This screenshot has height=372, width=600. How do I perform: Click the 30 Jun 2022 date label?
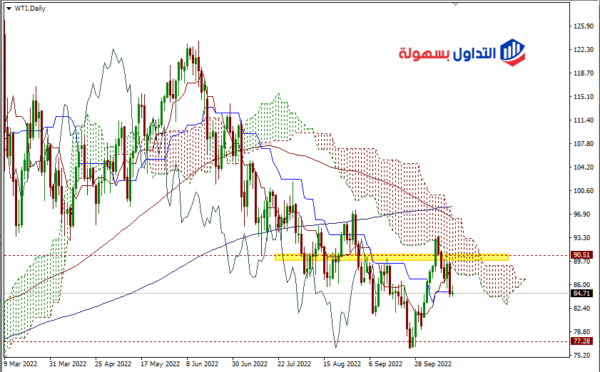tap(249, 364)
